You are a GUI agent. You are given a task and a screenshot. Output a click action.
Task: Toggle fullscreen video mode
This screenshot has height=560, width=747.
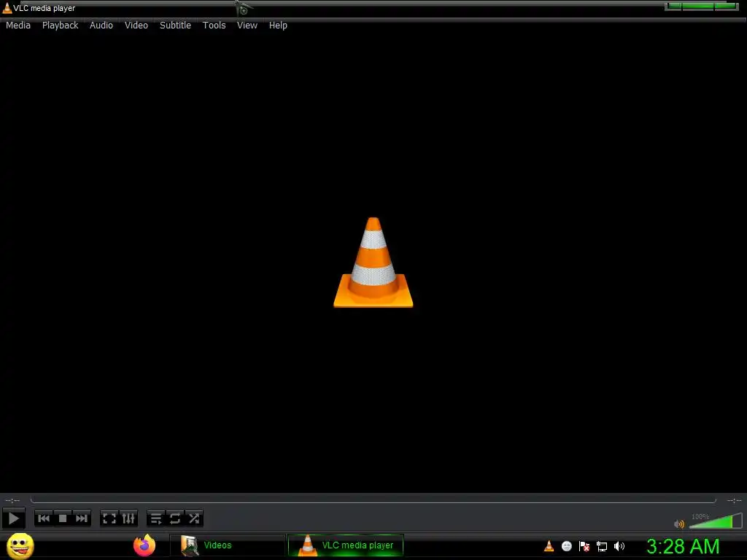(x=109, y=518)
